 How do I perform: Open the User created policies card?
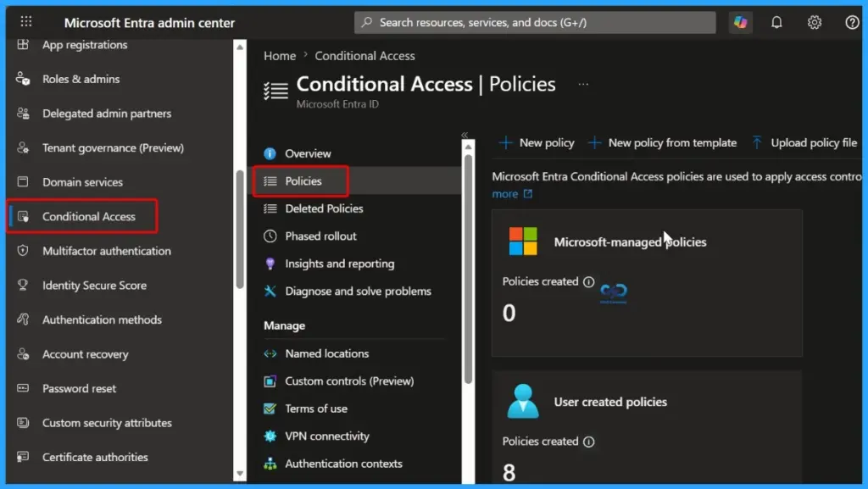(x=647, y=427)
